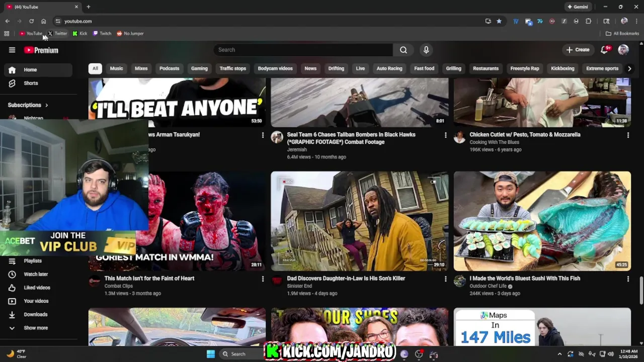Image resolution: width=644 pixels, height=362 pixels.
Task: Open options for the Dad Discovers video
Action: pos(445,279)
